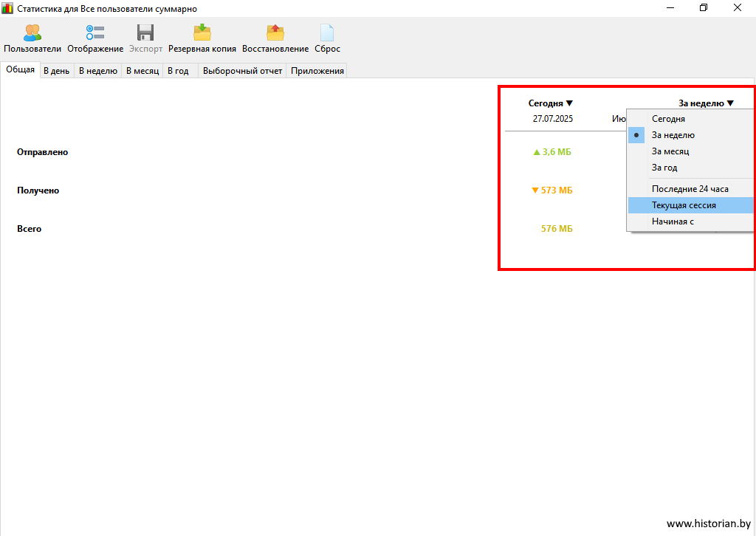Click the Восстановление restore icon
Screen dimensions: 756x536
(x=275, y=33)
